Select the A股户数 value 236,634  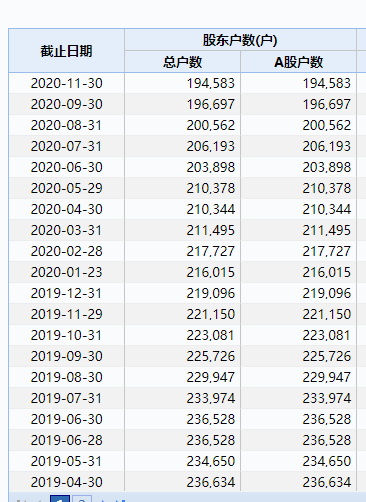pyautogui.click(x=326, y=482)
